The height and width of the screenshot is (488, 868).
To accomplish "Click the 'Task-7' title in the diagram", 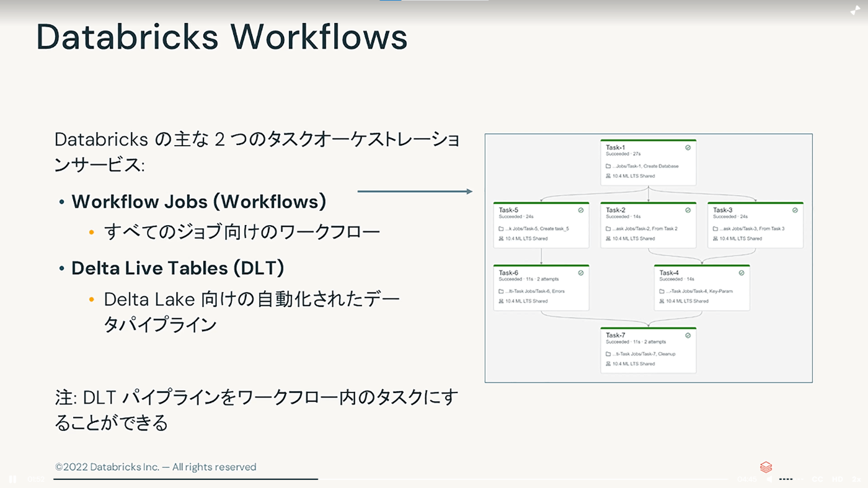I will (x=616, y=335).
